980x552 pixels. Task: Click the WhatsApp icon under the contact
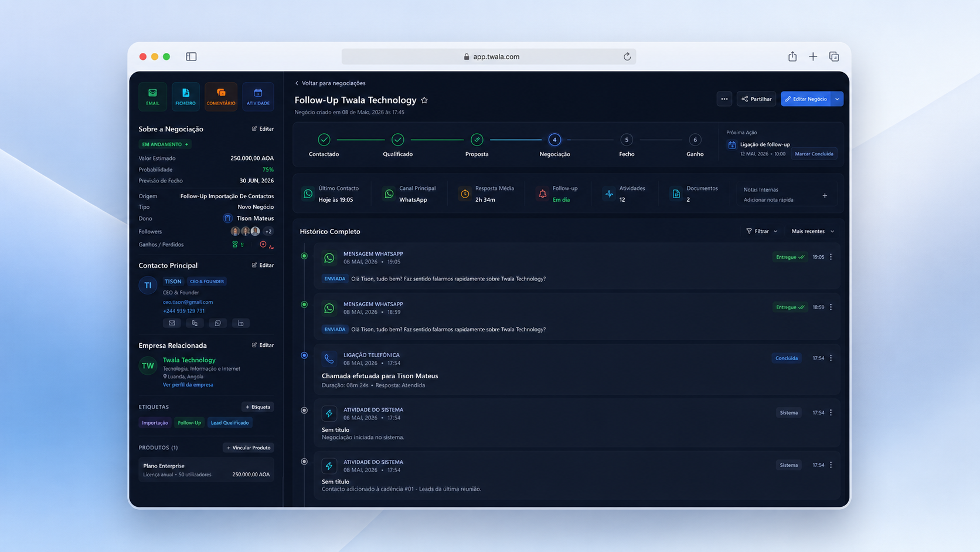(x=217, y=323)
